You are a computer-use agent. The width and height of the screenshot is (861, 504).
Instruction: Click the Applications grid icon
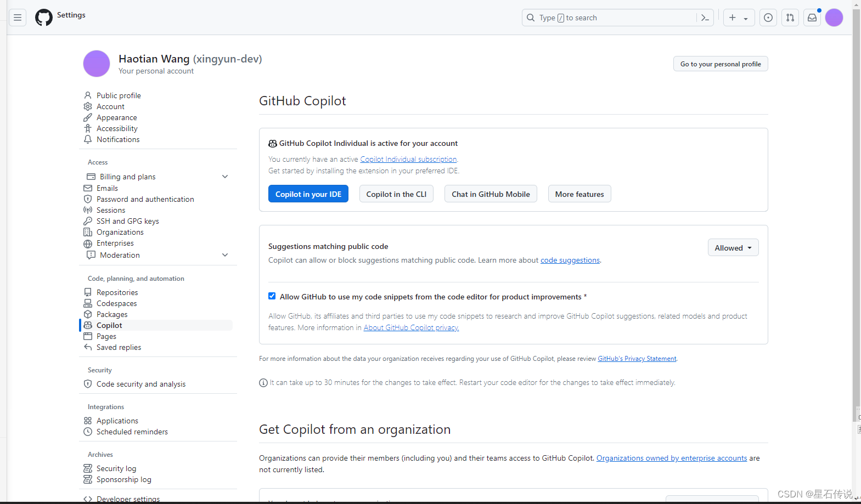click(x=88, y=421)
